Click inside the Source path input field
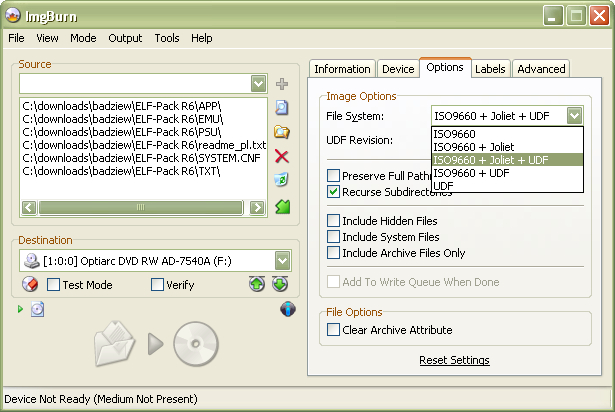 click(135, 83)
